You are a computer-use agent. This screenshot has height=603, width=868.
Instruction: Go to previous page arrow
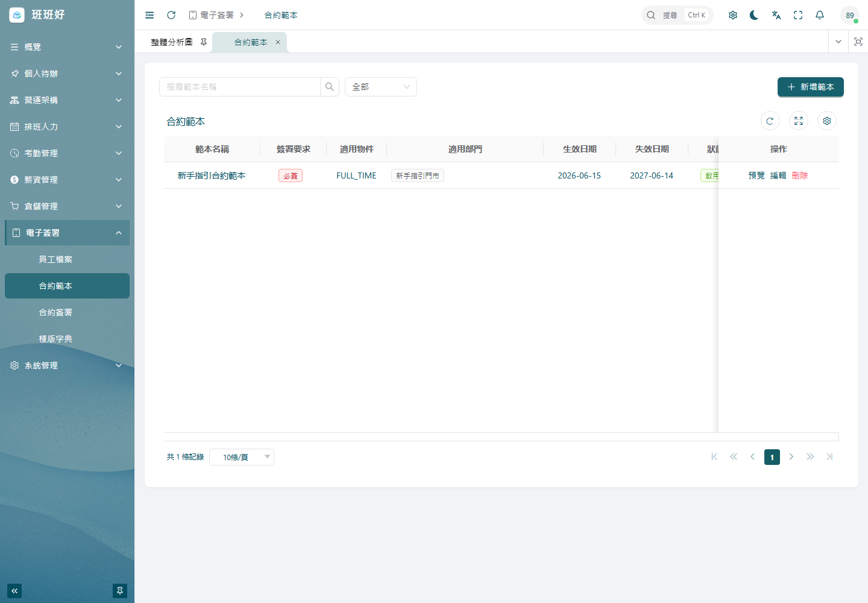pos(752,456)
